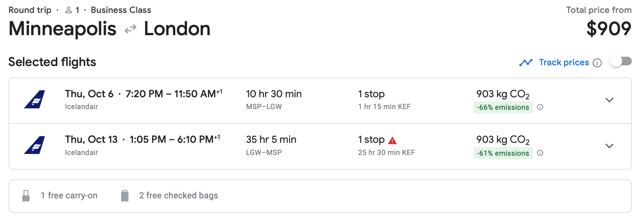Click the $909 total price
This screenshot has height=216, width=644.
pyautogui.click(x=609, y=29)
